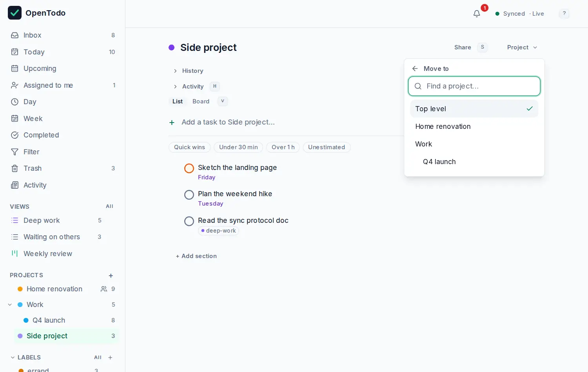Expand the History section
The image size is (588, 372).
[189, 71]
